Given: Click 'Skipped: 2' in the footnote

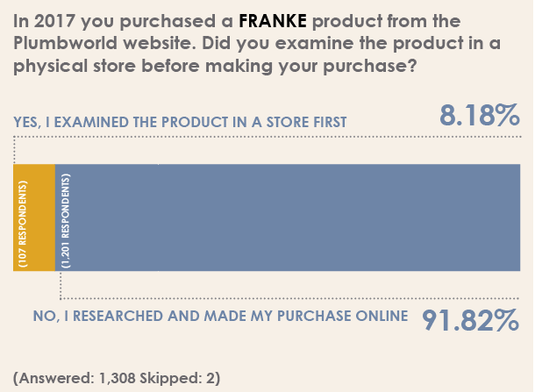Looking at the screenshot, I should (180, 378).
